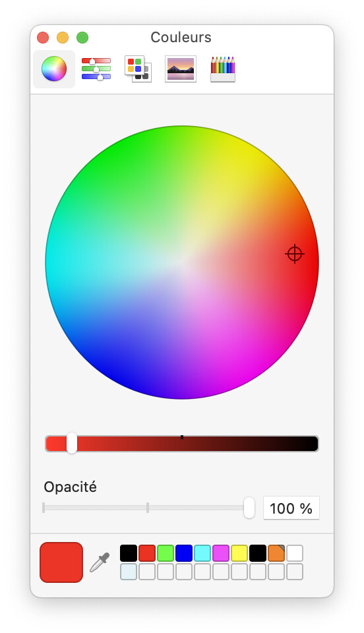Click the opacity slider handle
This screenshot has height=633, width=364.
(249, 508)
